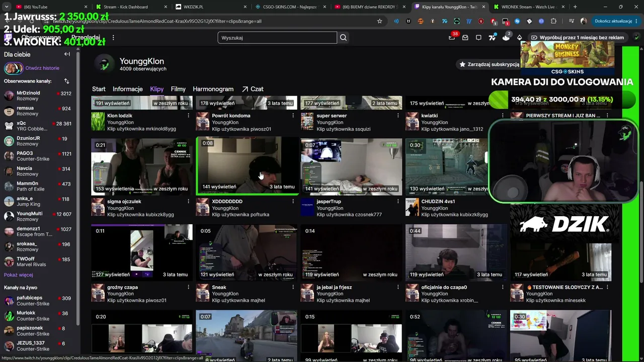
Task: Sort followed channels with the arrows icon
Action: (66, 81)
